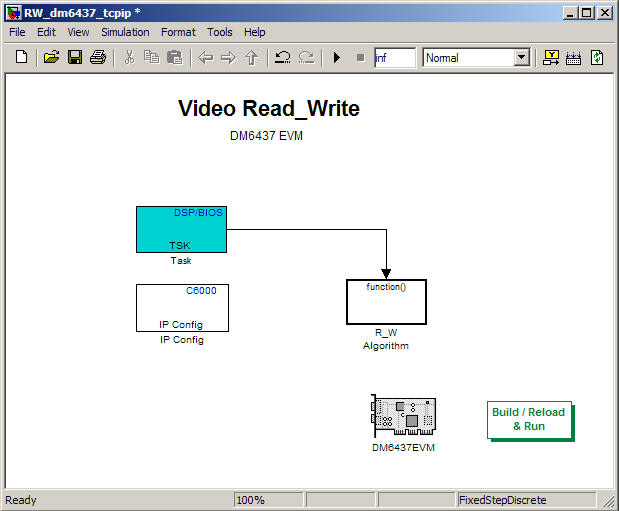
Task: Select the DM6437EVM board block
Action: [403, 417]
